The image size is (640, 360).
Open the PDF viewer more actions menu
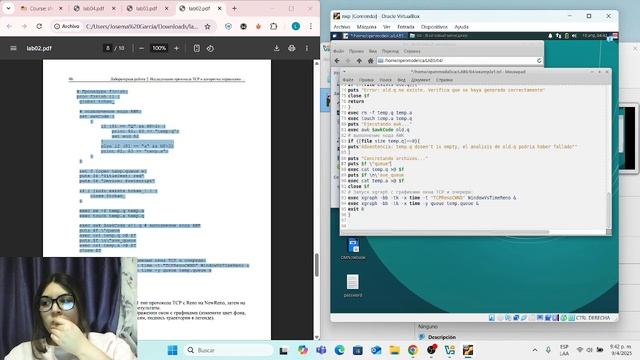pyautogui.click(x=307, y=48)
